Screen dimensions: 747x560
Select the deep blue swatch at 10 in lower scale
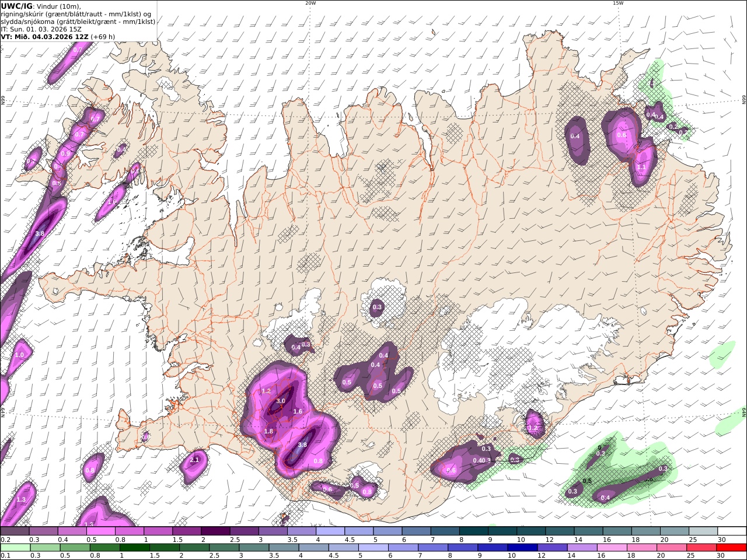522,548
